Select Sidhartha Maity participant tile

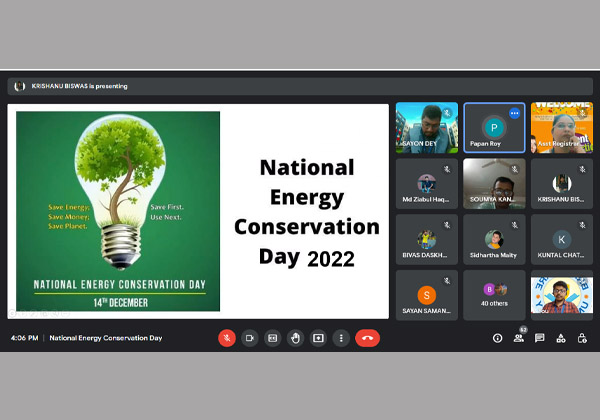[x=494, y=239]
